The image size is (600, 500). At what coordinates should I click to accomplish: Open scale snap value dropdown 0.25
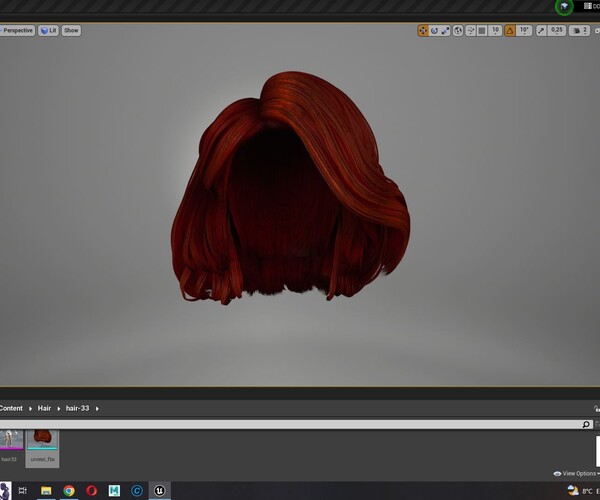tap(557, 31)
